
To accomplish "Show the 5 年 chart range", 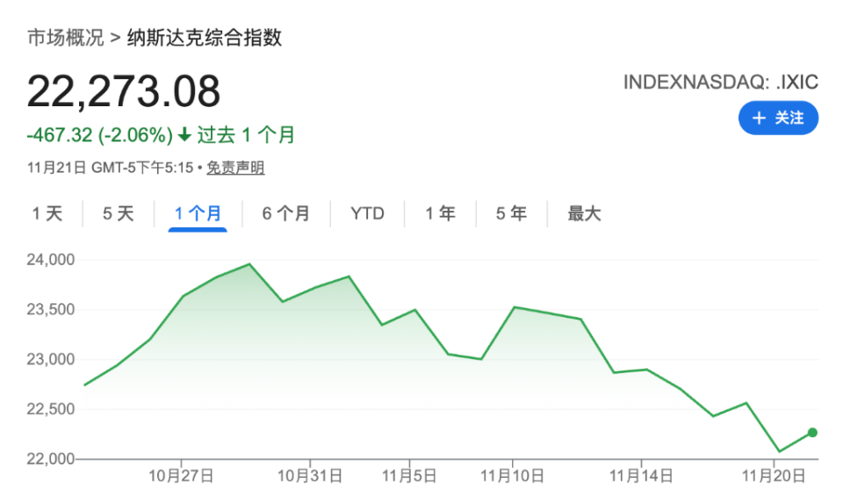I will point(511,213).
